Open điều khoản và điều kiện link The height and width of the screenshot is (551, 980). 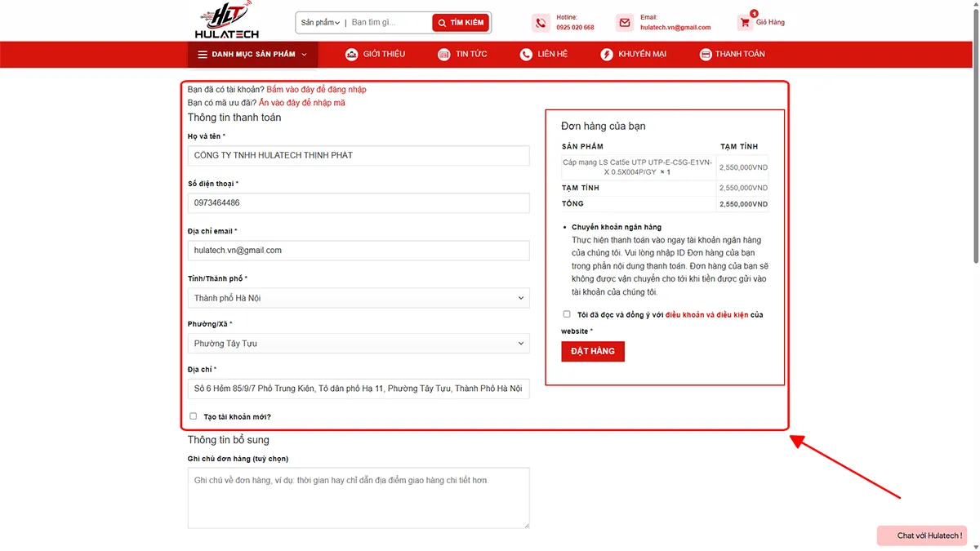click(x=706, y=314)
